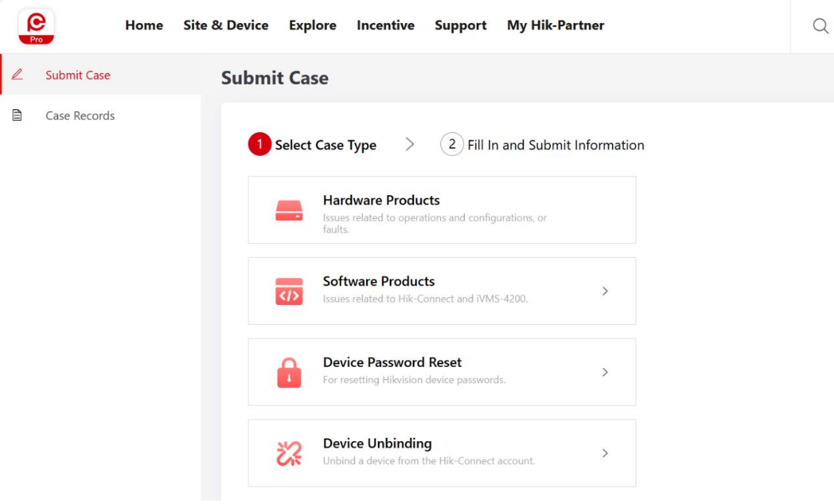834x504 pixels.
Task: Open the Explore section
Action: coord(313,26)
